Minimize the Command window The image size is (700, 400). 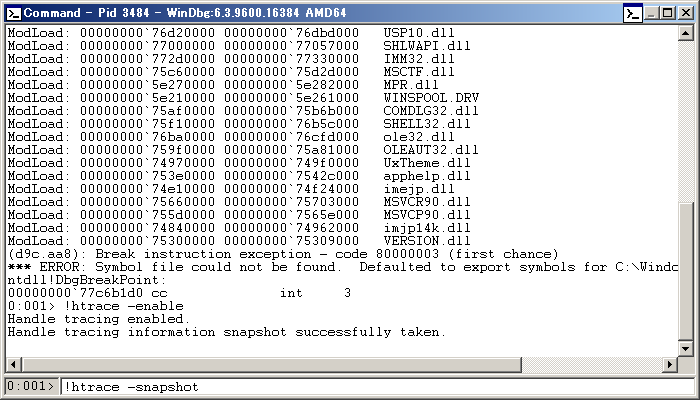coord(652,13)
